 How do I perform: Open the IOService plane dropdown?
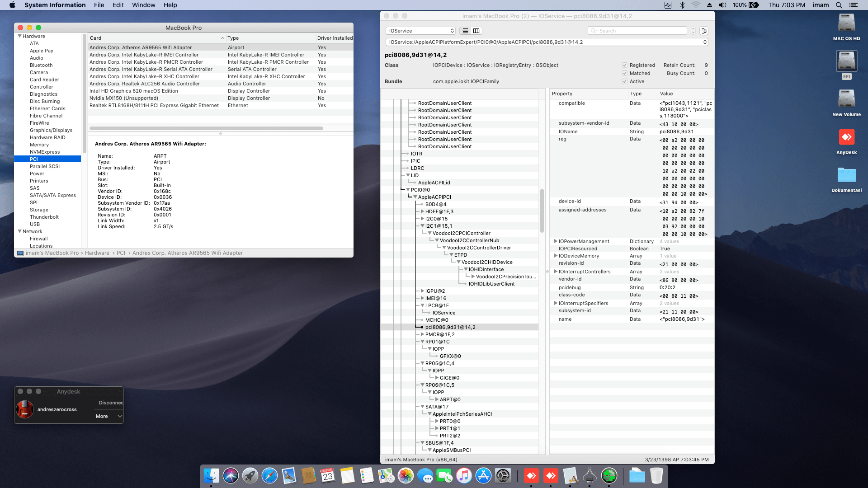pos(420,31)
